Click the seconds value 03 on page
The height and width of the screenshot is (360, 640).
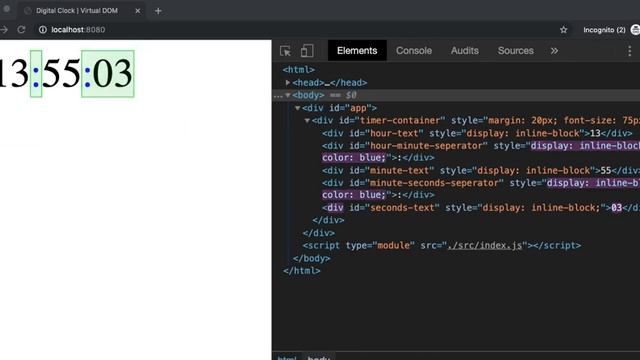[x=113, y=74]
